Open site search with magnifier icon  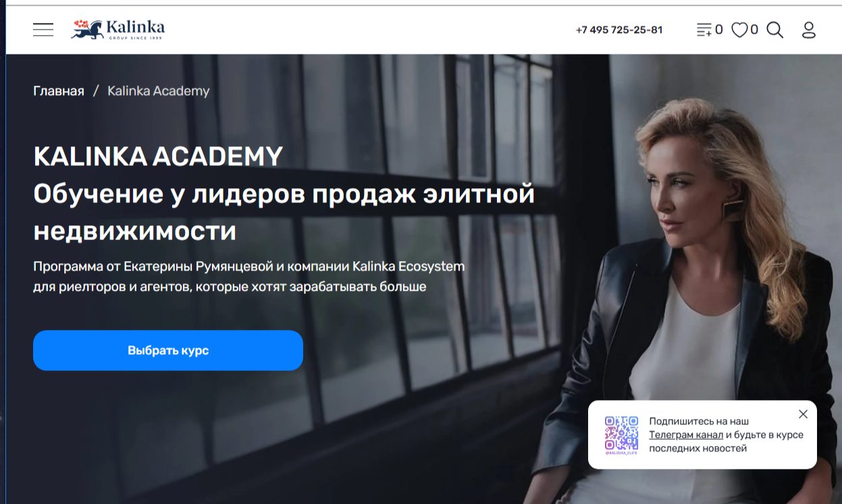[775, 30]
